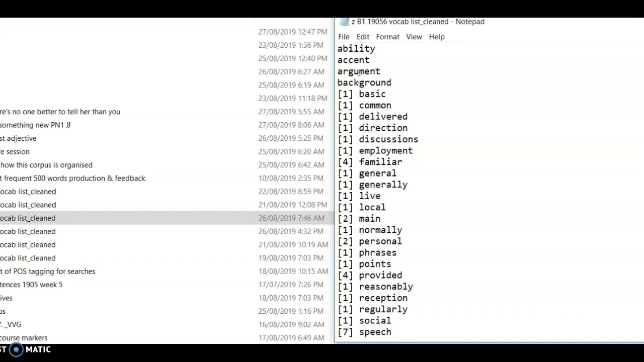The width and height of the screenshot is (644, 362).
Task: Select file '_VVG' dated 16/08/2019
Action: point(11,325)
